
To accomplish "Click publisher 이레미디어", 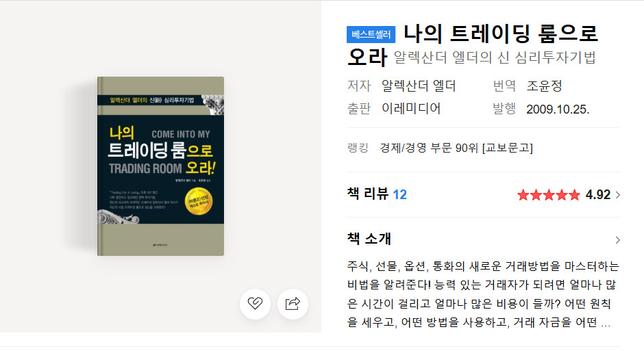I will (411, 109).
